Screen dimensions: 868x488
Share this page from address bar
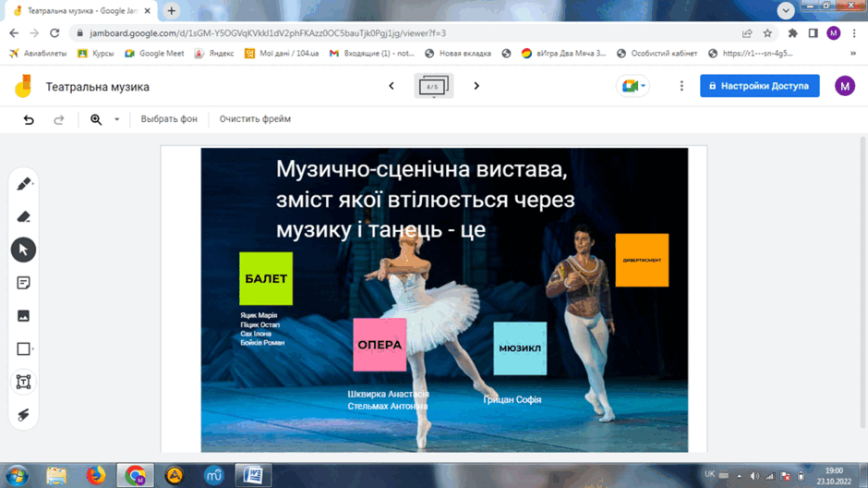tap(747, 33)
